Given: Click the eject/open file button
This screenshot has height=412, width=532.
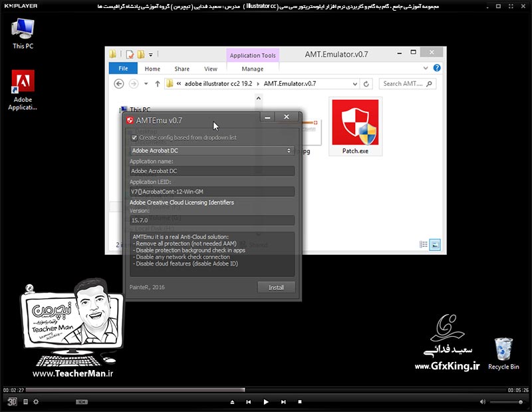Looking at the screenshot, I should click(x=232, y=402).
